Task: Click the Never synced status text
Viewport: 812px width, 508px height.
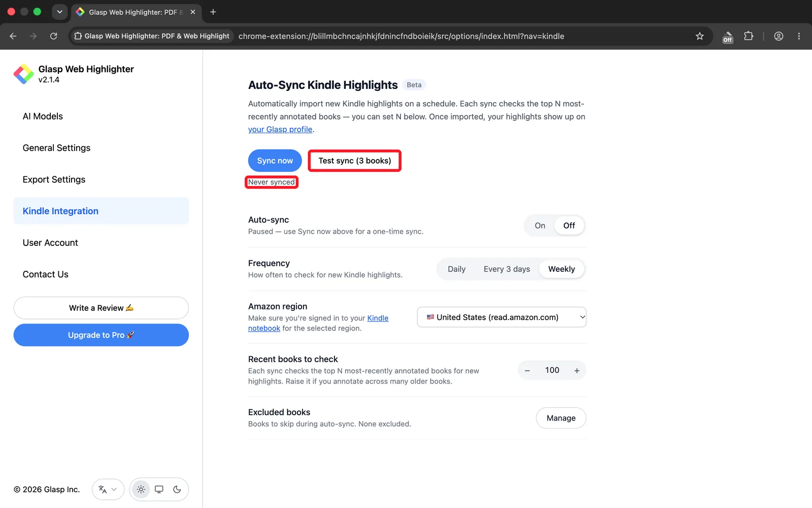Action: [271, 182]
